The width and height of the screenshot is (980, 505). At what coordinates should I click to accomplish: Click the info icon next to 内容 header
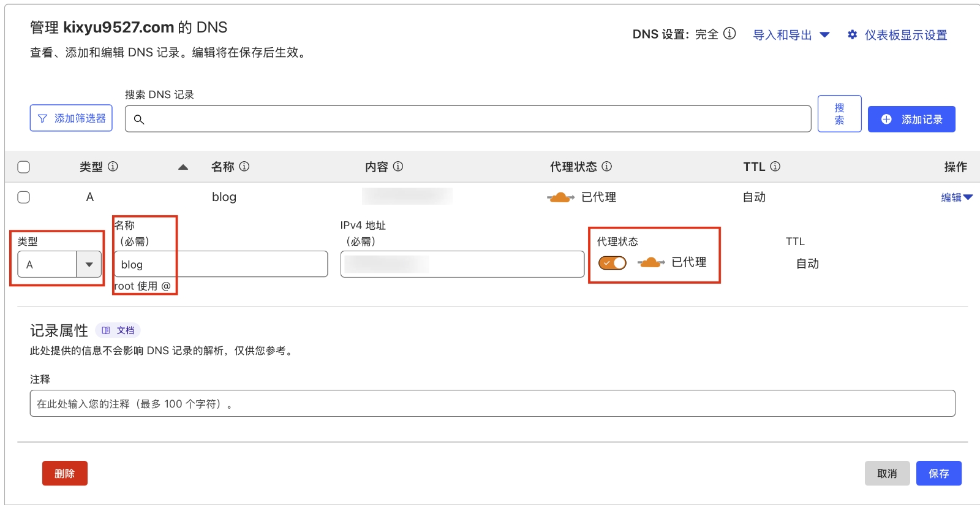[x=398, y=166]
